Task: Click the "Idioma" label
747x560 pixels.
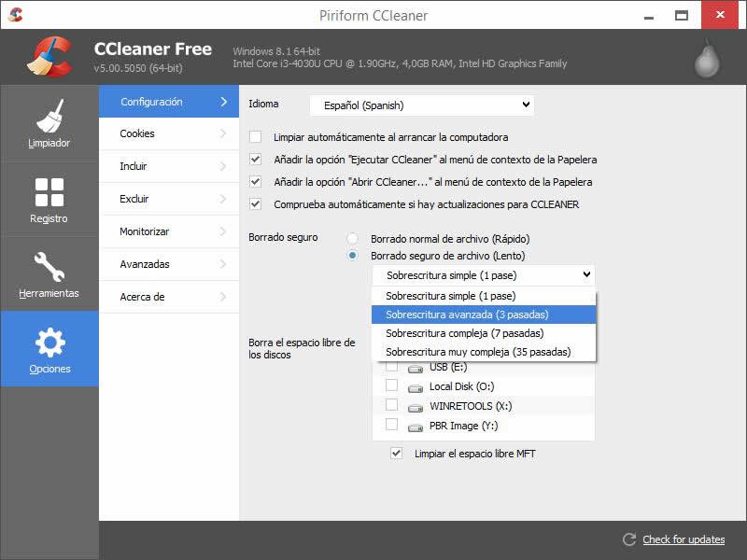Action: 263,104
